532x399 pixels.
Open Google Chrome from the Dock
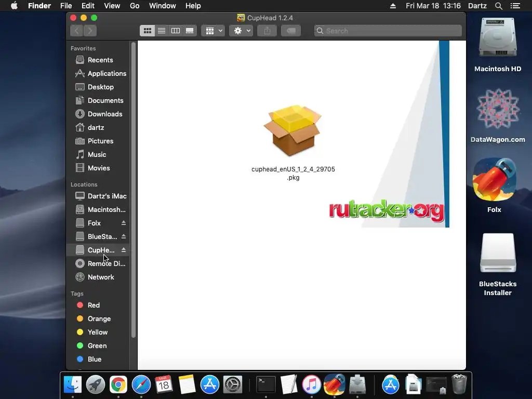tap(118, 385)
